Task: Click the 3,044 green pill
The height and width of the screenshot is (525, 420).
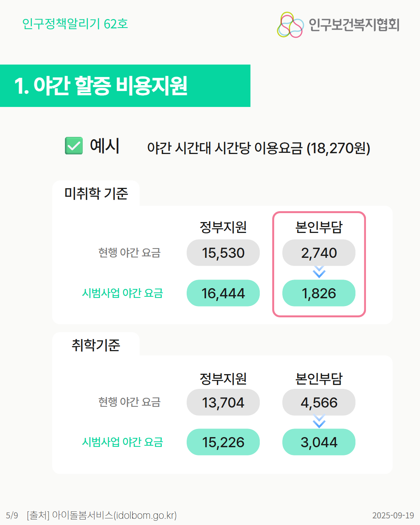Action: 319,442
